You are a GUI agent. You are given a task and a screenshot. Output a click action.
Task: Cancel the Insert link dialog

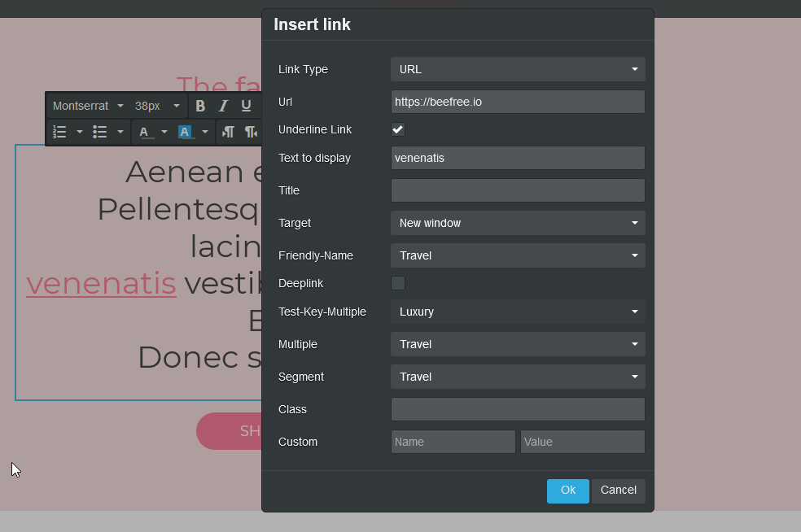(618, 491)
